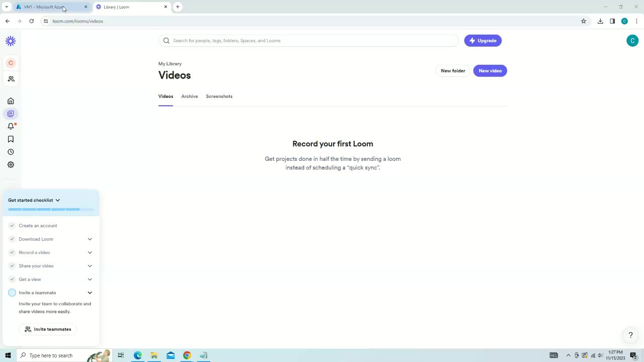Reload the page

31,21
